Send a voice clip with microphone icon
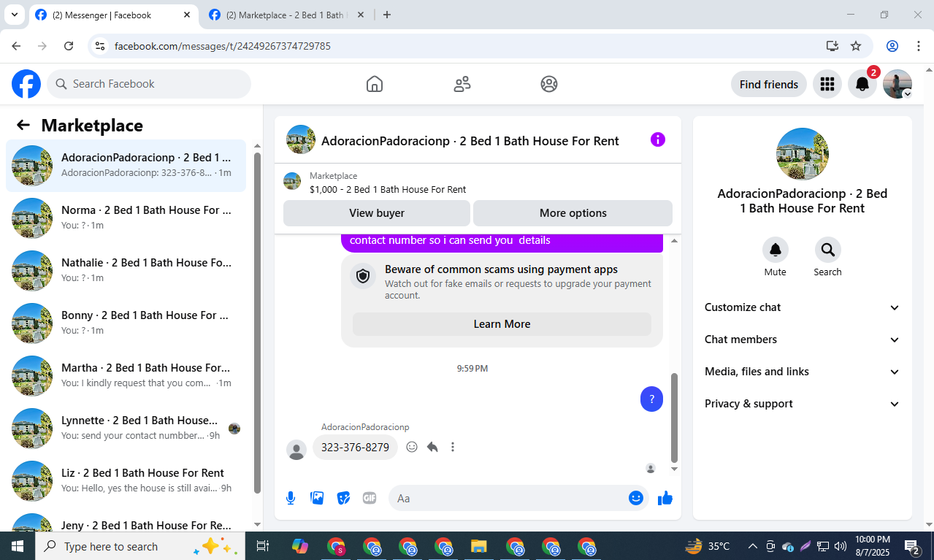The height and width of the screenshot is (560, 934). pyautogui.click(x=291, y=498)
